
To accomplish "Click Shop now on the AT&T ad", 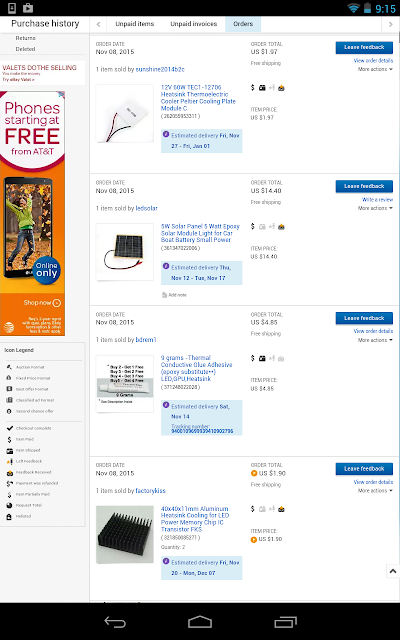I will click(42, 303).
